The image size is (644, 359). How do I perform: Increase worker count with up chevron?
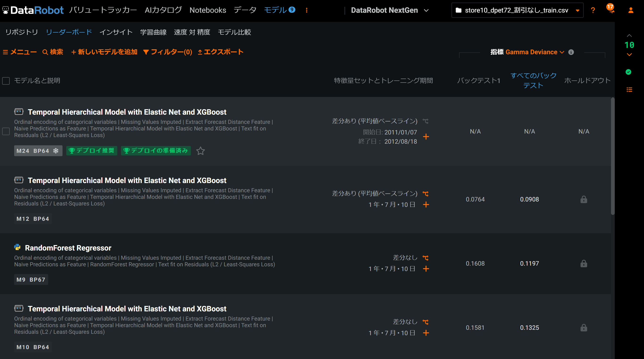point(629,36)
